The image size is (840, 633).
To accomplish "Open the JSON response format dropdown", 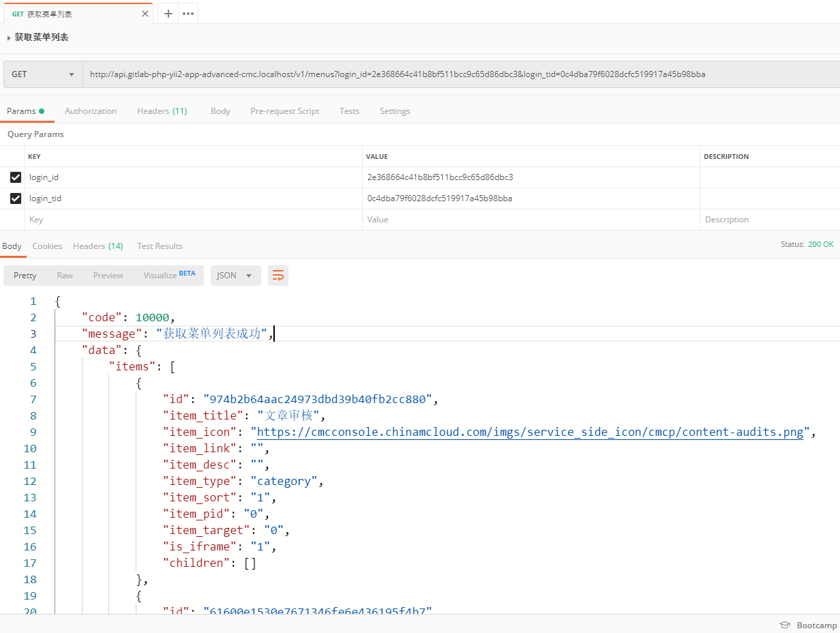I will pos(235,276).
